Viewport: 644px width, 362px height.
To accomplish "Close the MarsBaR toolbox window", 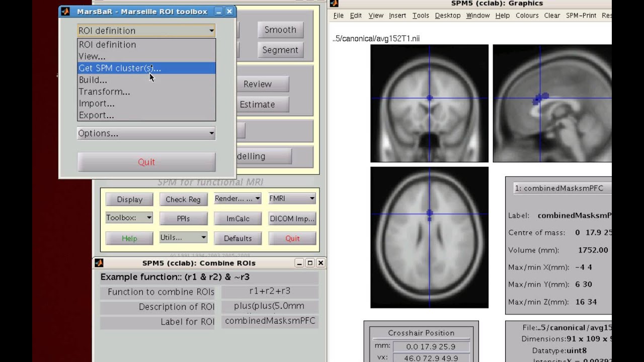I will [x=229, y=12].
